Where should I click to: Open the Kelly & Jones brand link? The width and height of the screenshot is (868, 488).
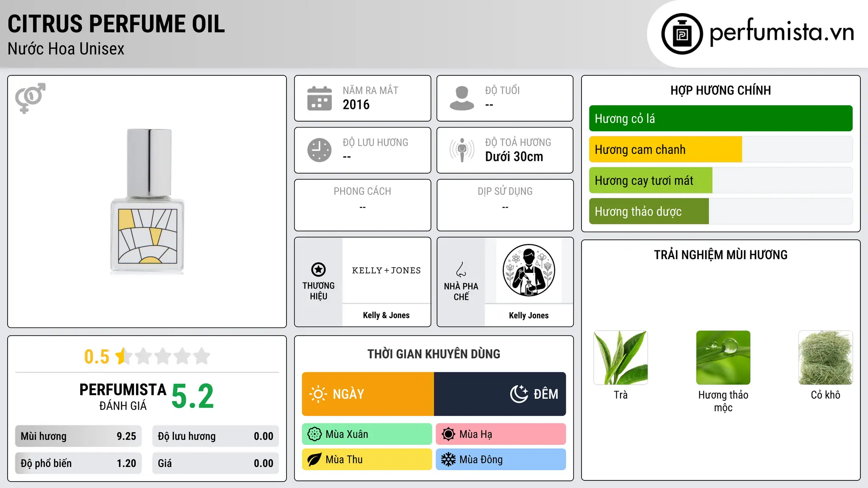coord(386,315)
